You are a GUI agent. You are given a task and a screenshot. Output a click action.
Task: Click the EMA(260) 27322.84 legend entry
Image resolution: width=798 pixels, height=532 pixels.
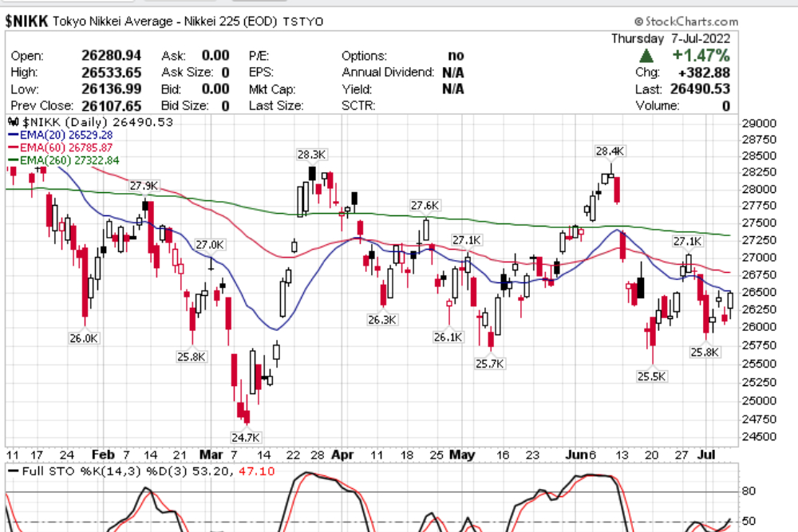click(64, 160)
